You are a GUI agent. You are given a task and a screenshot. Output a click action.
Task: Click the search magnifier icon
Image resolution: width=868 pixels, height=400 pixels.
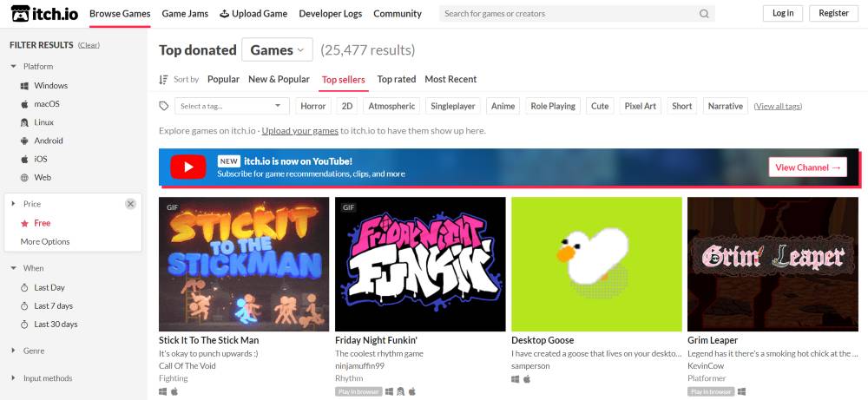pos(704,14)
